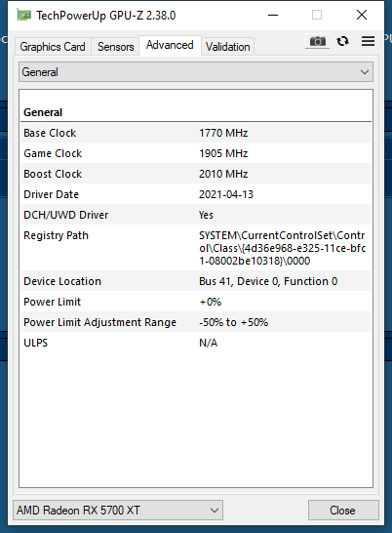Open the Sensors tab
The image size is (392, 533).
pos(115,47)
